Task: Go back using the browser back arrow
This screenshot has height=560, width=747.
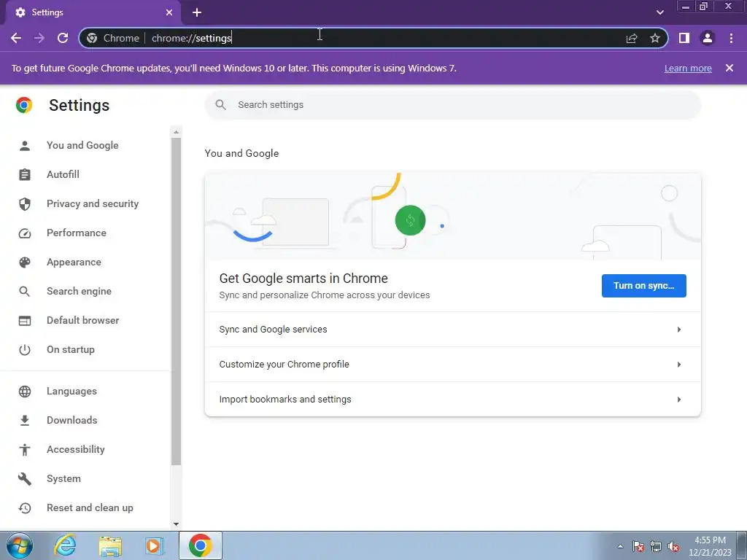Action: [16, 38]
